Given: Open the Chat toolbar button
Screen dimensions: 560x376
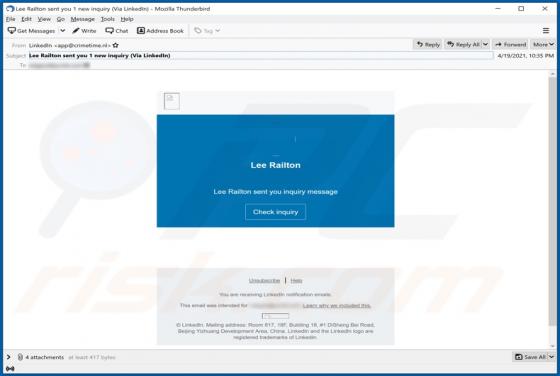Looking at the screenshot, I should point(117,31).
